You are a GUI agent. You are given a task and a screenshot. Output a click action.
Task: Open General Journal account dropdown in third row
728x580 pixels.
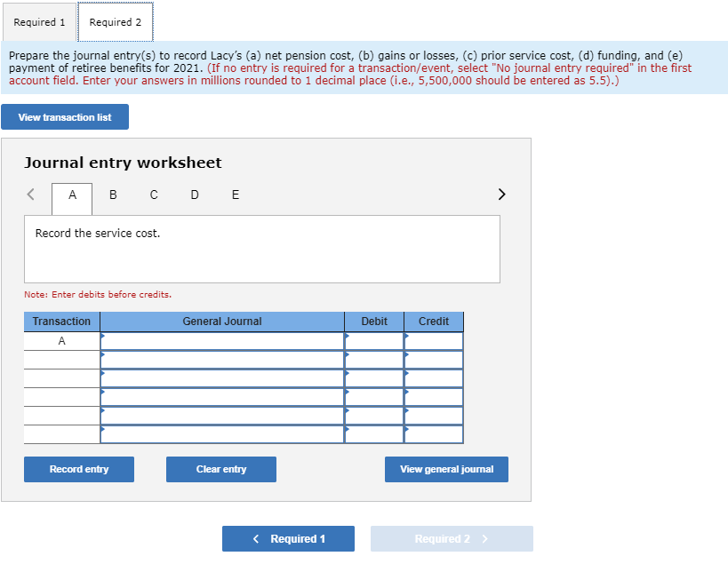[x=222, y=378]
